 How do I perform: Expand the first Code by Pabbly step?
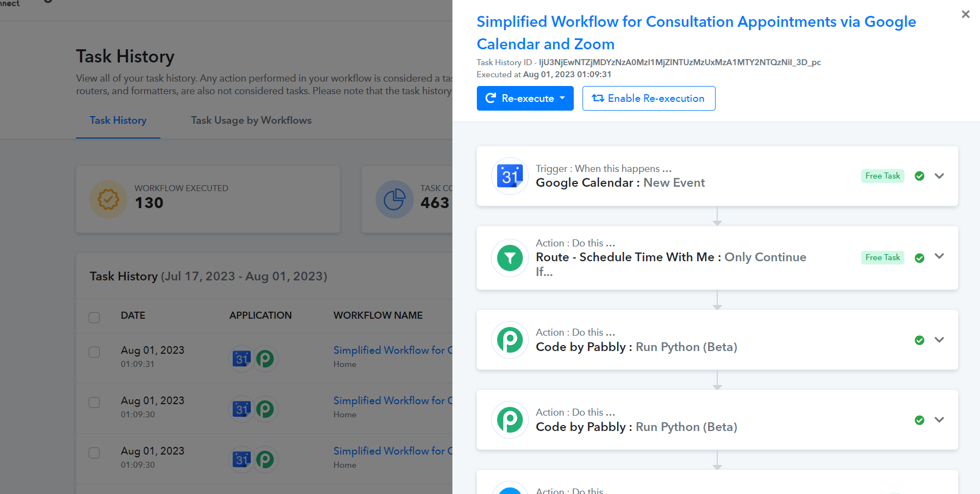point(939,340)
